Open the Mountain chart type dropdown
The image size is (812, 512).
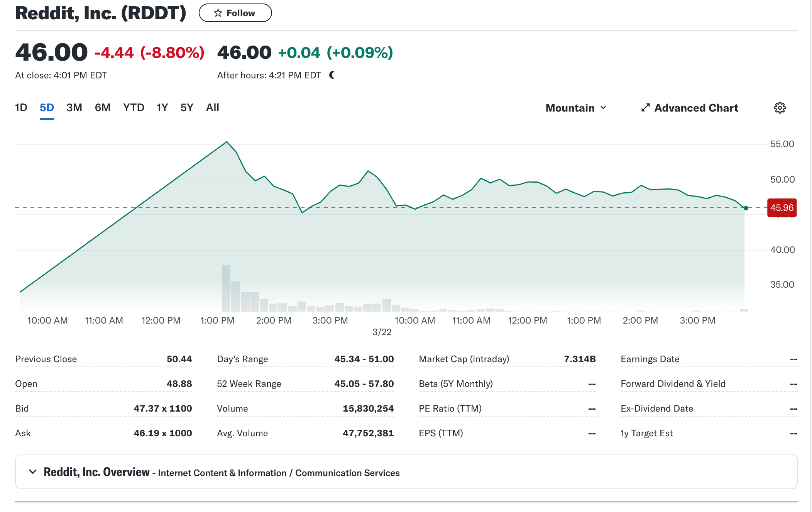[576, 108]
